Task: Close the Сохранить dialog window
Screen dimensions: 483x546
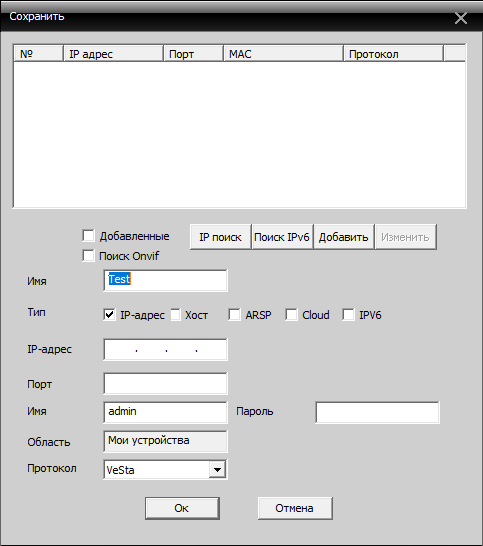Action: [460, 18]
